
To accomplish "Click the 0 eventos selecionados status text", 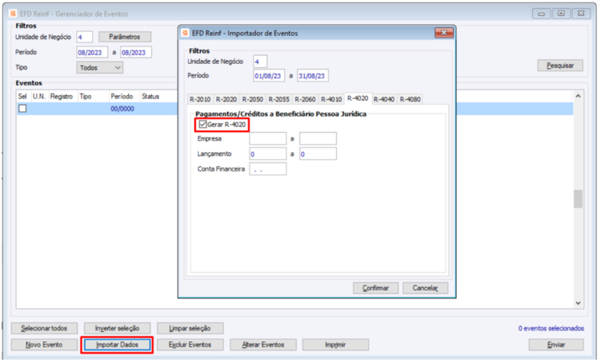I will [x=551, y=329].
